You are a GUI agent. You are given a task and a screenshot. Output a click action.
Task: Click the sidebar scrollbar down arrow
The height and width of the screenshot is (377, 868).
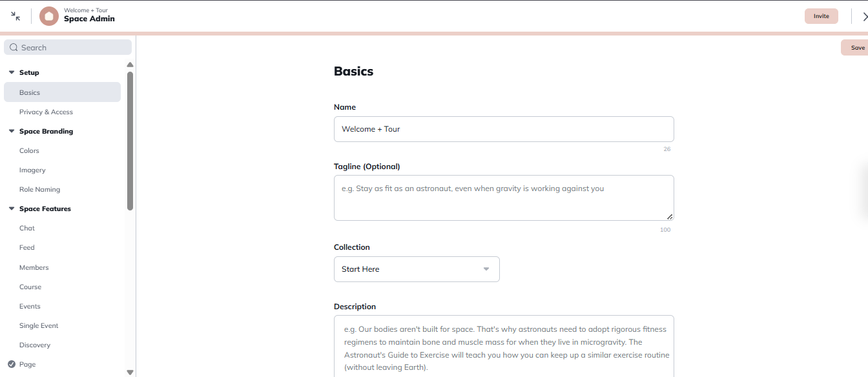tap(130, 372)
